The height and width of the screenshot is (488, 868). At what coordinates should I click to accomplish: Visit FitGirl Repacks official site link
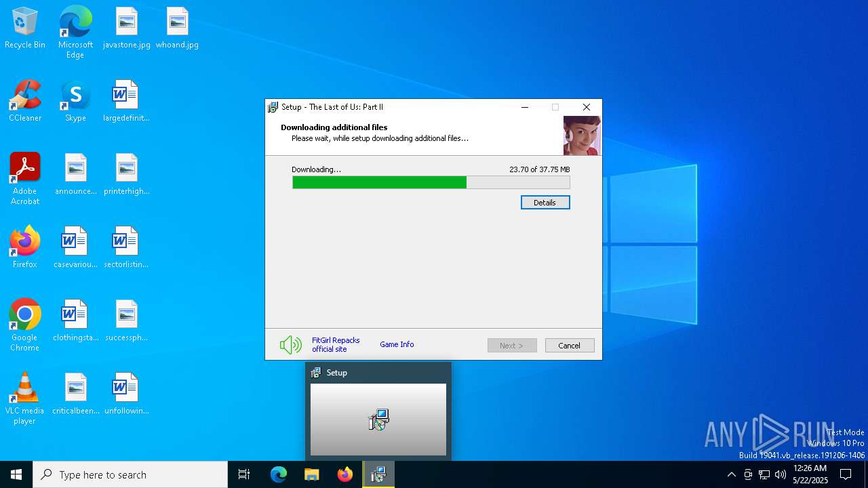pos(336,345)
